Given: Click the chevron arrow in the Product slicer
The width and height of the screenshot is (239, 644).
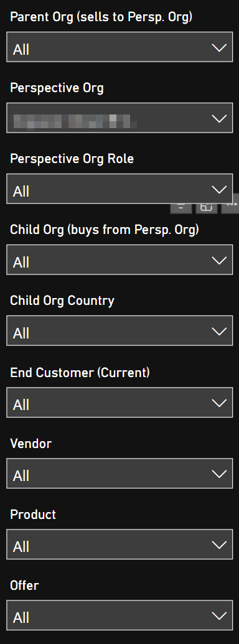Looking at the screenshot, I should point(219,544).
